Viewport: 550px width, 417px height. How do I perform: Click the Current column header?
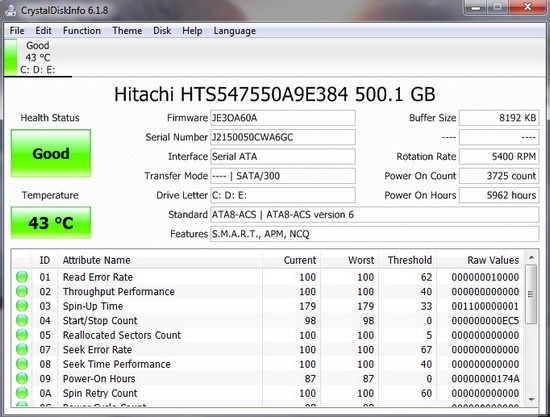[291, 260]
